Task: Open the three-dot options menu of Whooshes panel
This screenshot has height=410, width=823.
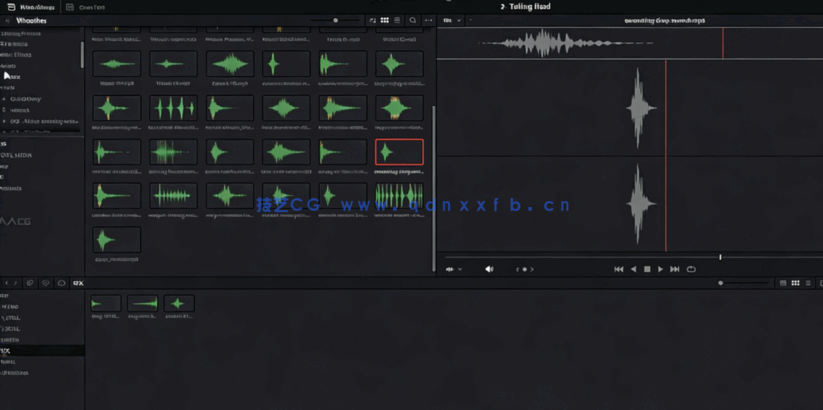Action: 429,20
